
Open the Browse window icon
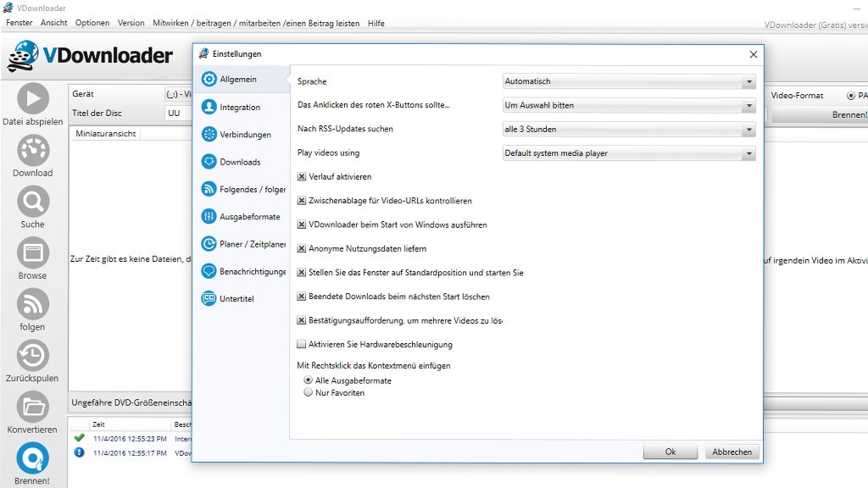(x=33, y=252)
